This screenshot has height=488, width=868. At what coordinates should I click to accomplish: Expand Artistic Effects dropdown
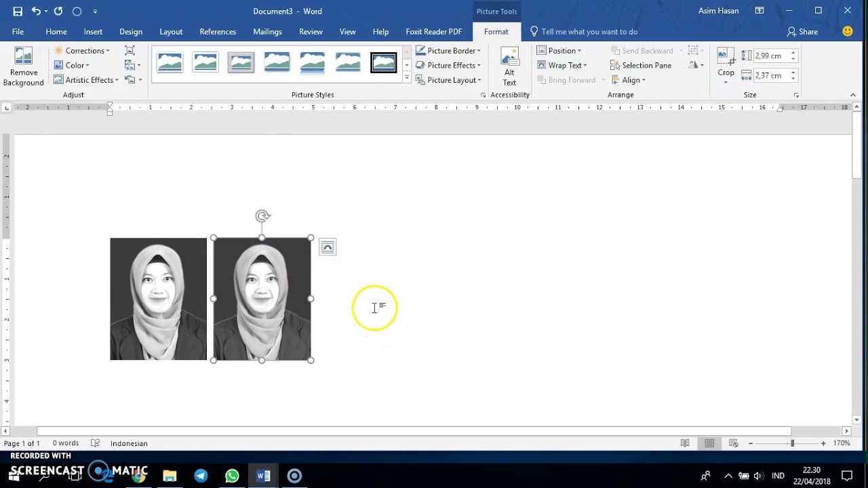pos(86,80)
